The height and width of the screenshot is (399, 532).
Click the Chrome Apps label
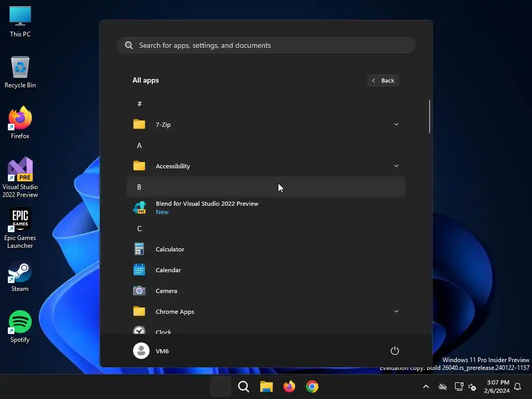(175, 312)
